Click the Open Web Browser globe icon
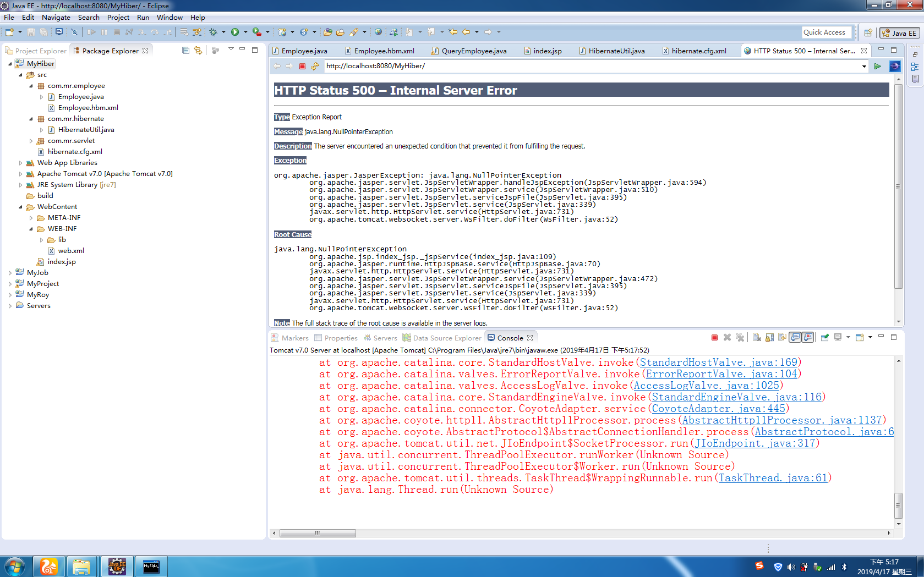The image size is (924, 577). (x=378, y=32)
